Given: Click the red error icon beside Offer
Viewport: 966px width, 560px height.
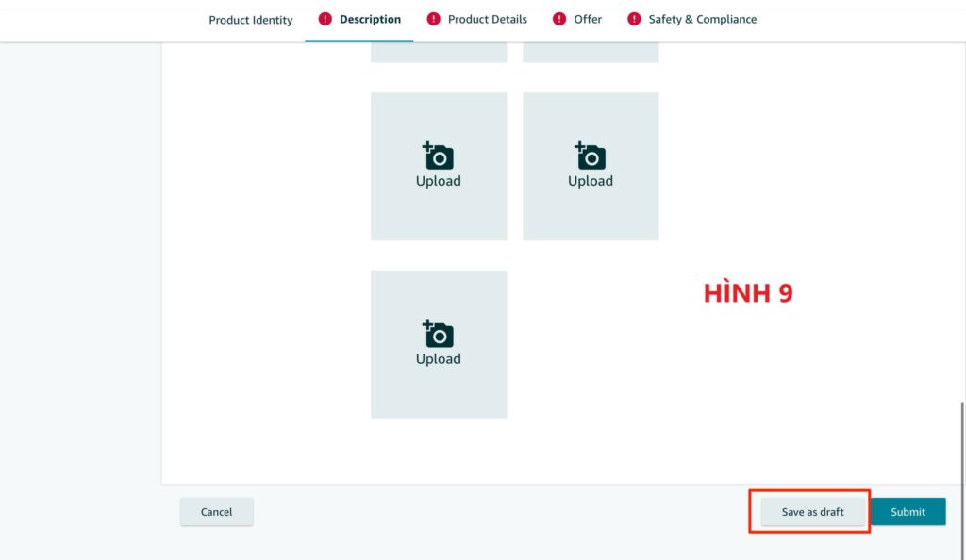Looking at the screenshot, I should [559, 19].
